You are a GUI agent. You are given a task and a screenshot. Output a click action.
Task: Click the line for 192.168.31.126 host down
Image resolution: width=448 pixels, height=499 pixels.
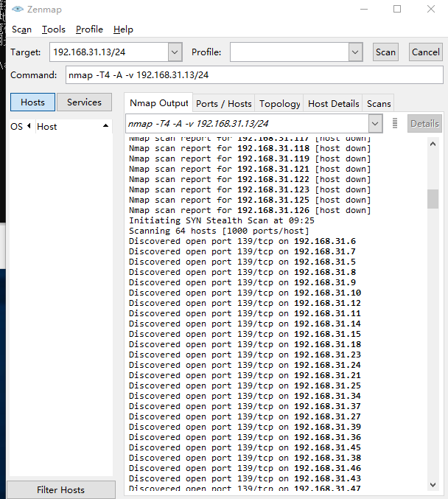click(x=250, y=210)
